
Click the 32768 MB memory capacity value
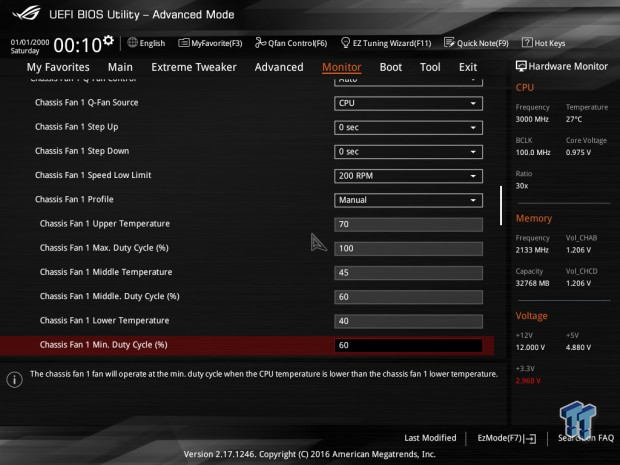[532, 283]
